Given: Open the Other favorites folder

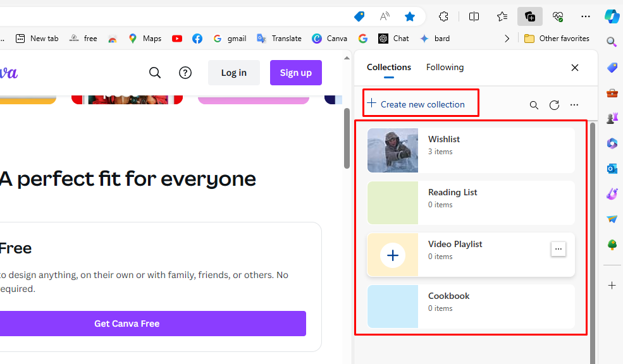Looking at the screenshot, I should click(557, 38).
